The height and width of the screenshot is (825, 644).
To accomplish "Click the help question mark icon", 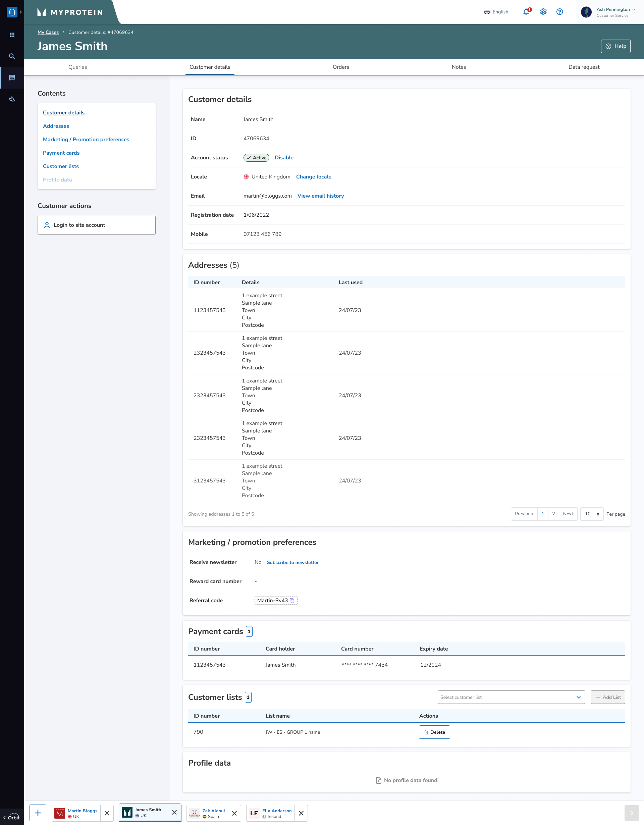I will [559, 12].
